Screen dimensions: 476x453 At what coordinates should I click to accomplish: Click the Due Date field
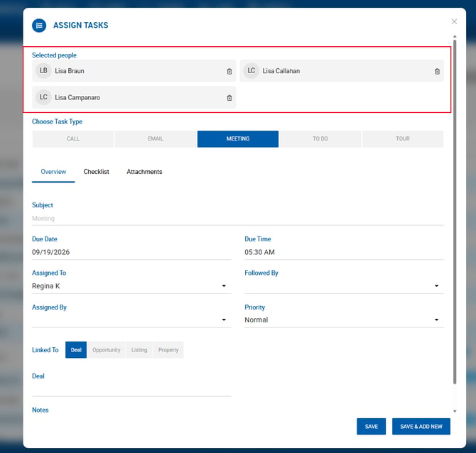pyautogui.click(x=131, y=253)
